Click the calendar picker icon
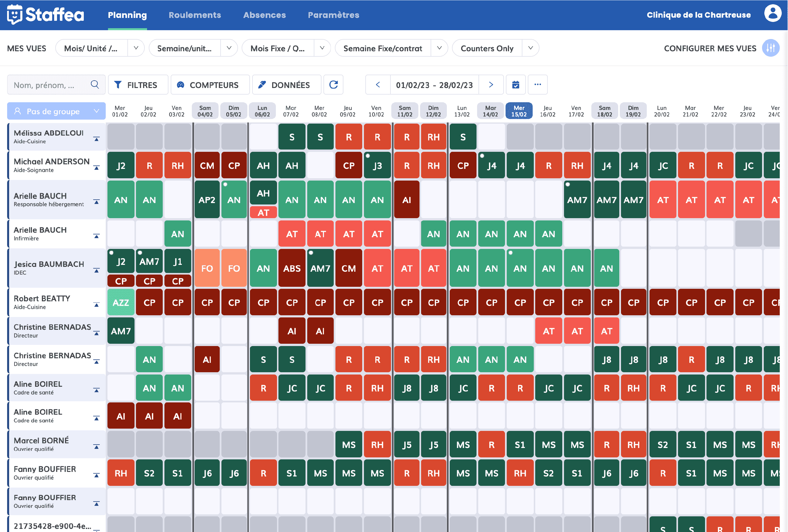The height and width of the screenshot is (532, 788). tap(515, 84)
